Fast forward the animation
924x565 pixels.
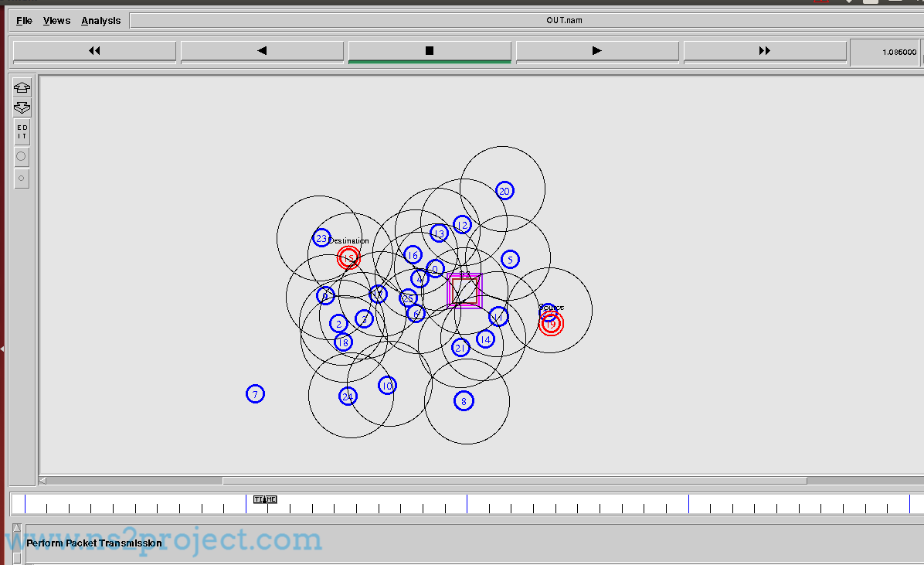click(765, 51)
